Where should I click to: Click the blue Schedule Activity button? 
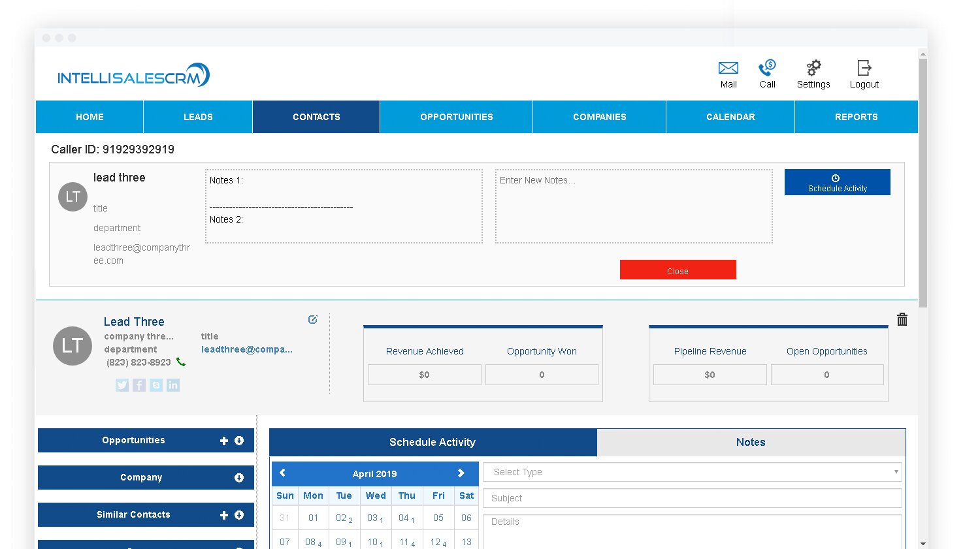click(837, 182)
